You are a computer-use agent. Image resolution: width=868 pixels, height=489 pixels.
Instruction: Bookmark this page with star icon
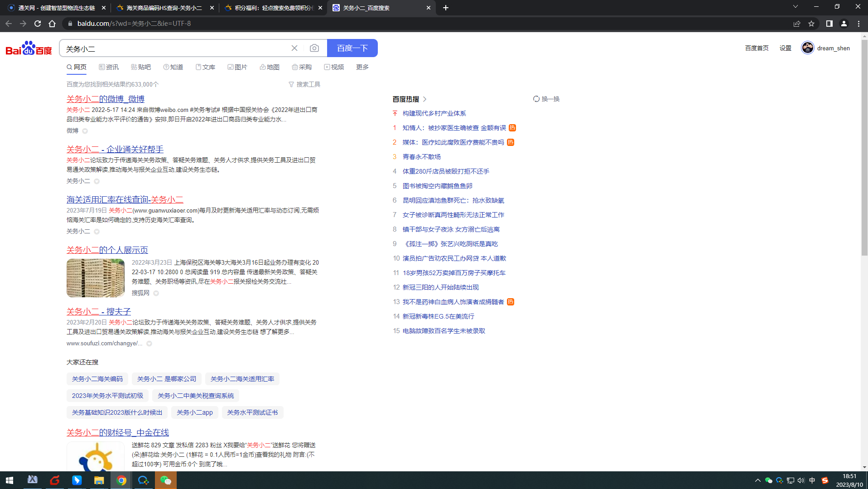(811, 24)
